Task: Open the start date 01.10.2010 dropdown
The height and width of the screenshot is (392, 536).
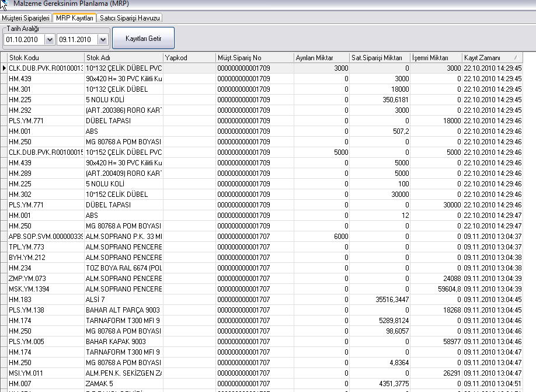Action: pyautogui.click(x=50, y=40)
